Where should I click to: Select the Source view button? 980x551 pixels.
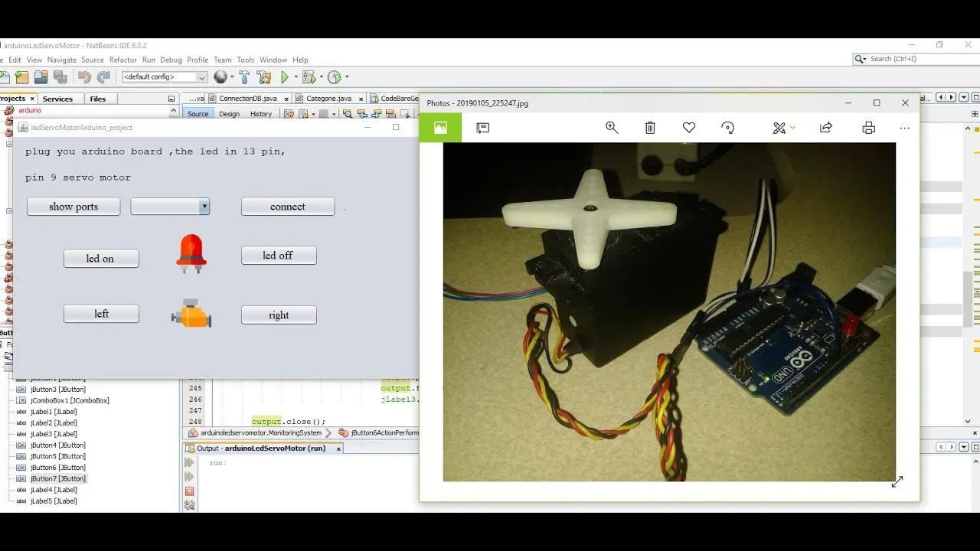[x=198, y=114]
